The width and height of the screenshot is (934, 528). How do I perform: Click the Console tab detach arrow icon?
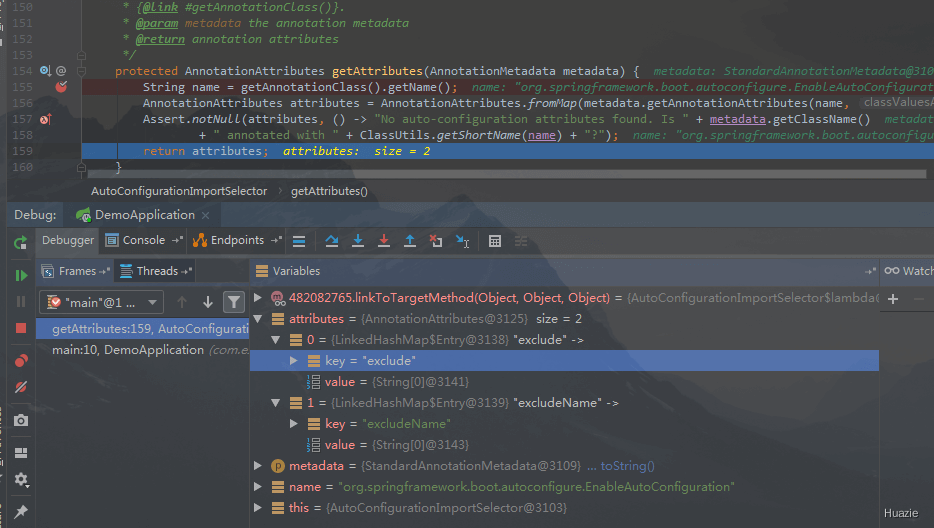point(177,240)
